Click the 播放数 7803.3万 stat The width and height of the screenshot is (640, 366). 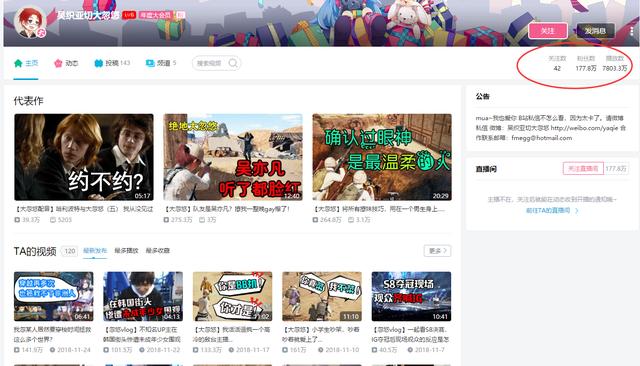[x=615, y=64]
